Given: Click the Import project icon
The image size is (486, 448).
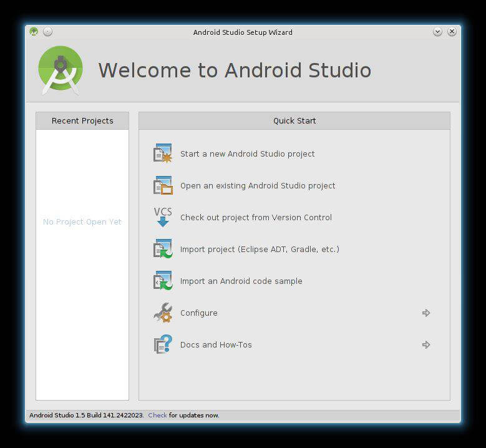Looking at the screenshot, I should tap(163, 249).
